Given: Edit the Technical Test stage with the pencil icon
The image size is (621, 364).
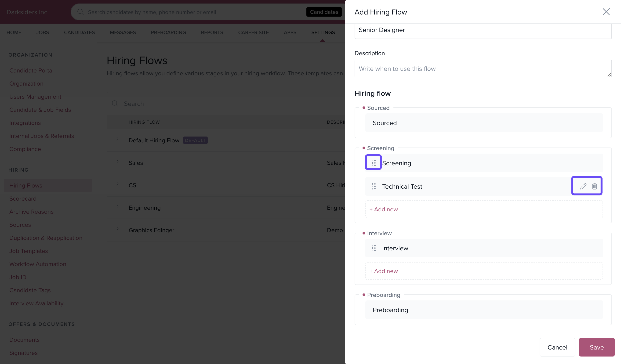Looking at the screenshot, I should point(583,186).
